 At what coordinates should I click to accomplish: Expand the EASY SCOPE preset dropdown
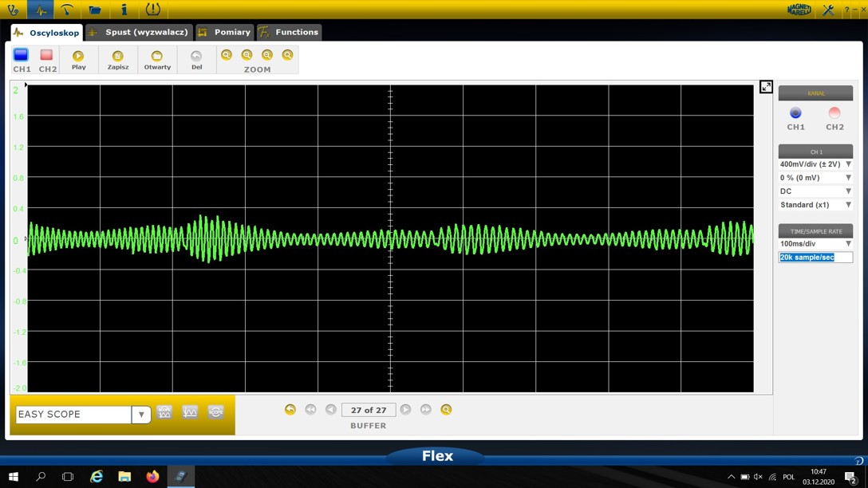pyautogui.click(x=141, y=415)
